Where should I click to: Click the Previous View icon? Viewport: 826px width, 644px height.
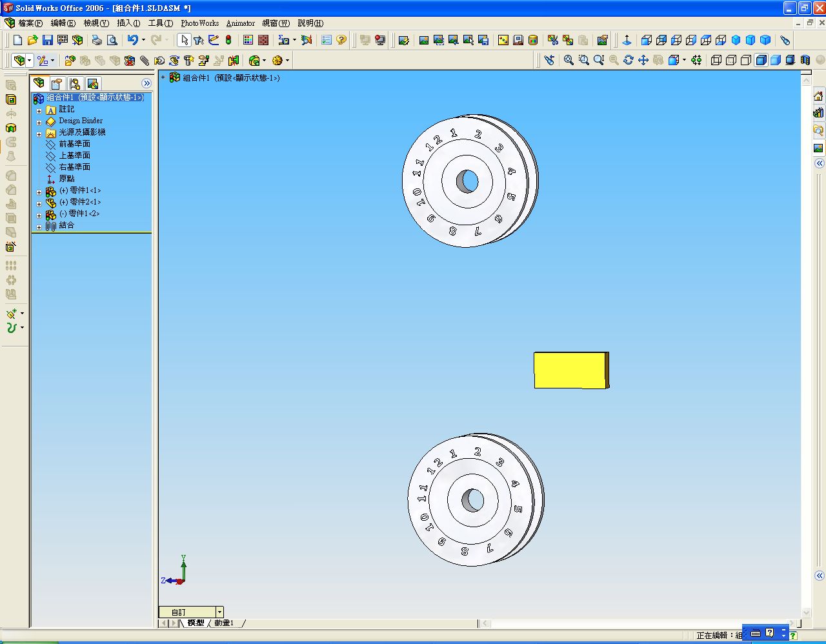[549, 60]
